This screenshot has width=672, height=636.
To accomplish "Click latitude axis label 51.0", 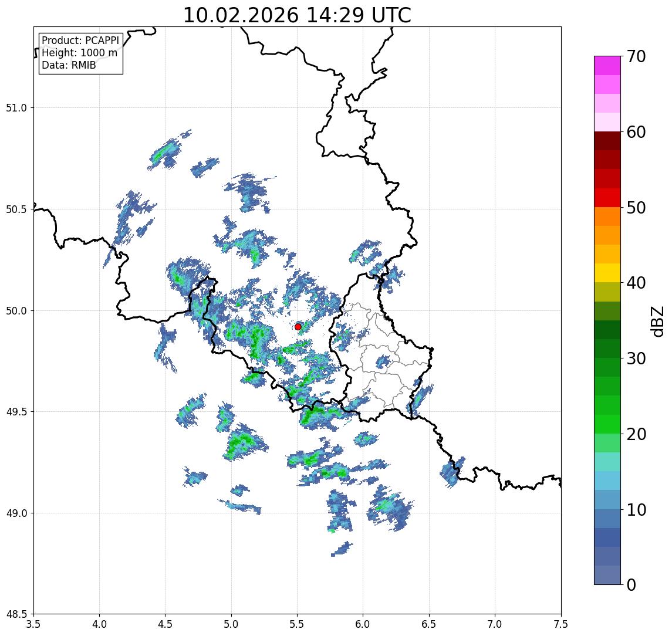I will 16,108.
